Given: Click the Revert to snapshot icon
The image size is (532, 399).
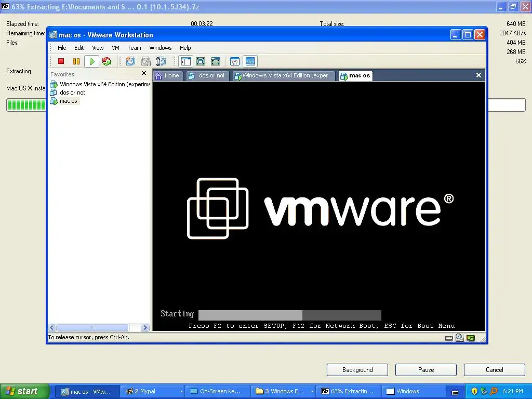Looking at the screenshot, I should [x=146, y=61].
